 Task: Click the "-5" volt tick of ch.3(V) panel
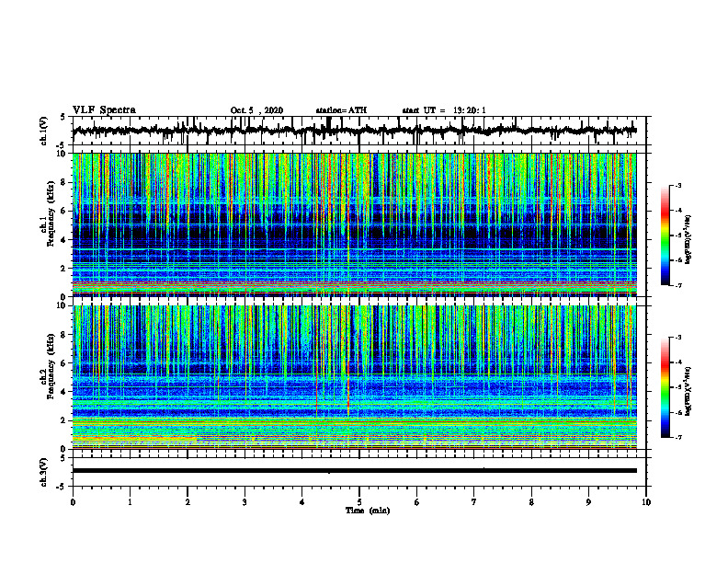[x=62, y=487]
